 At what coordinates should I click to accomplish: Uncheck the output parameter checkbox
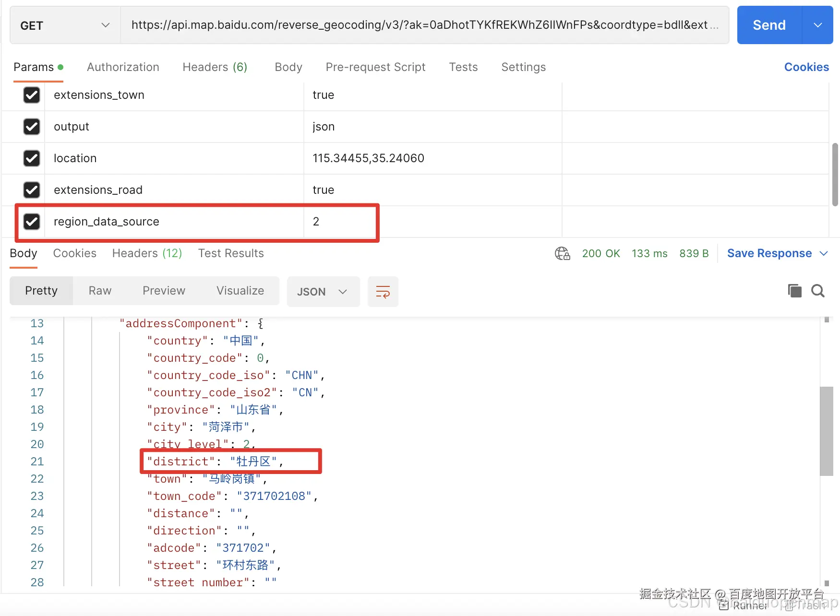coord(32,127)
